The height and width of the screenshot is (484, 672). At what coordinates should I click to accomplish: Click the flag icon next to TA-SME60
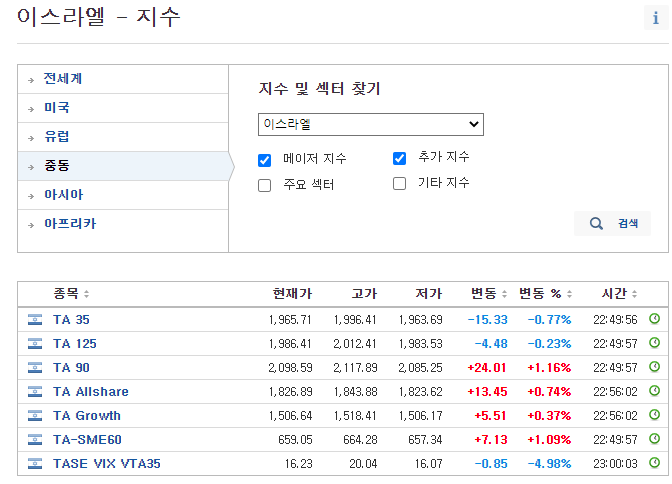(x=36, y=440)
